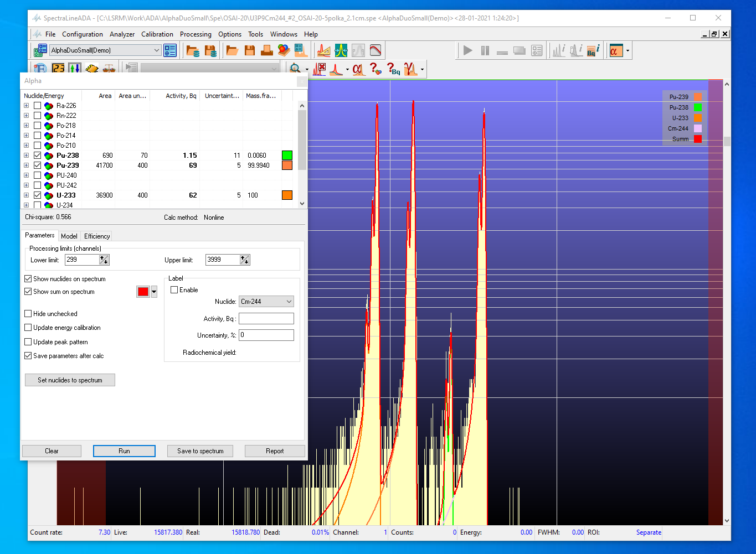Image resolution: width=756 pixels, height=554 pixels.
Task: Open the Nuclide Cm-244 dropdown
Action: 289,302
